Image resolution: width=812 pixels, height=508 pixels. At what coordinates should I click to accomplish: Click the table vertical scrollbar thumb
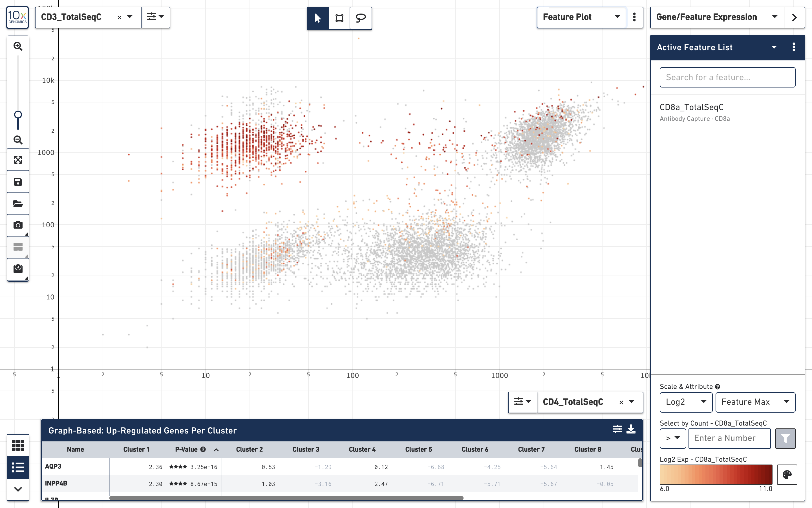(640, 463)
